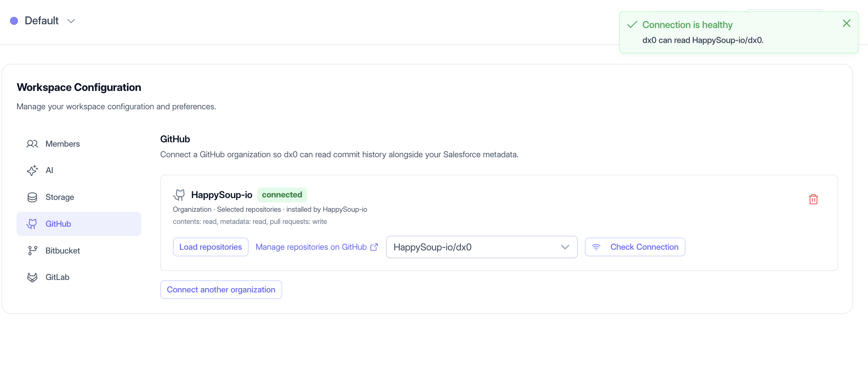Click the permissions line 'contents: read, metadata: read'
Screen dimensions: 868x365
[x=250, y=222]
